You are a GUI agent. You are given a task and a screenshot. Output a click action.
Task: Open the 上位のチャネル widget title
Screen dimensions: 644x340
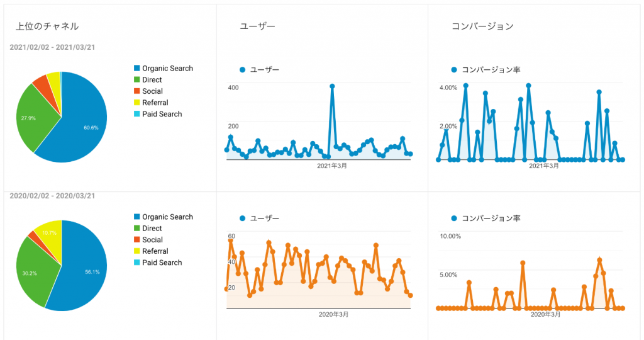pos(47,26)
